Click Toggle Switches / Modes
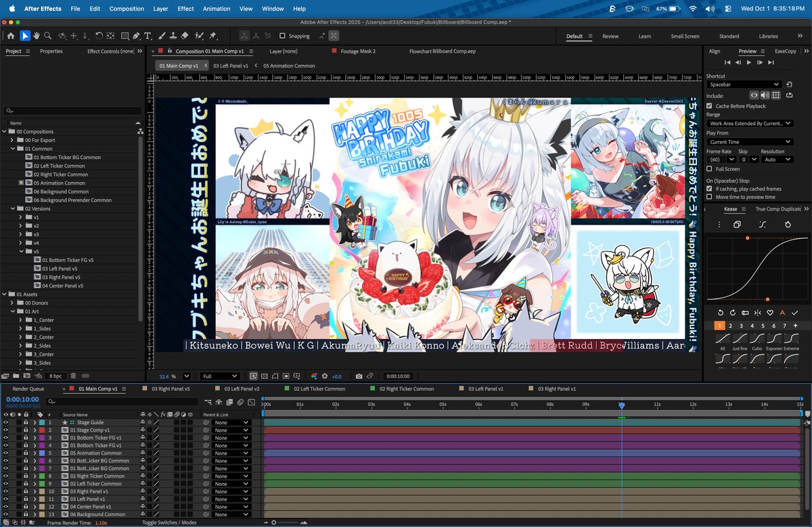The width and height of the screenshot is (812, 527). (x=169, y=523)
